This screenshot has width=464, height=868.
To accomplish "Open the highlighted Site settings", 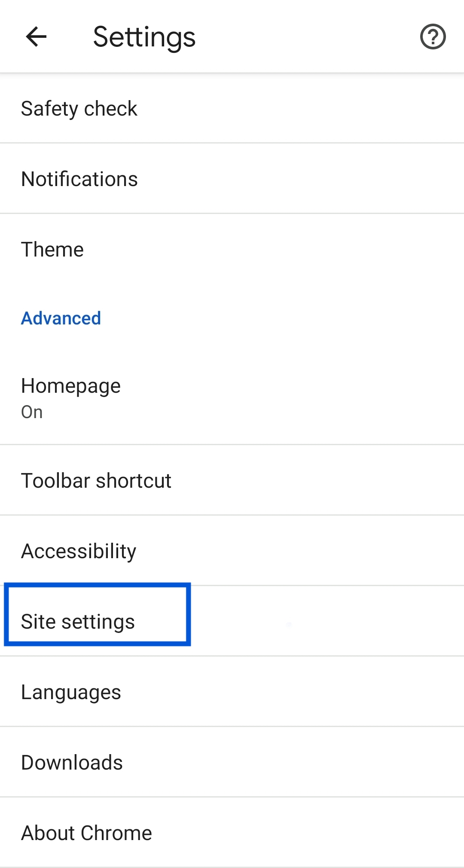I will (232, 621).
